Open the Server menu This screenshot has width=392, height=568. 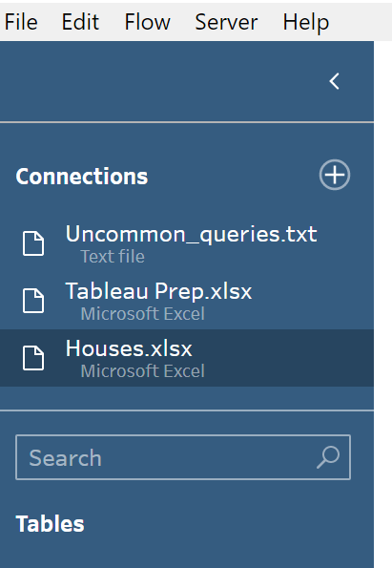[226, 22]
